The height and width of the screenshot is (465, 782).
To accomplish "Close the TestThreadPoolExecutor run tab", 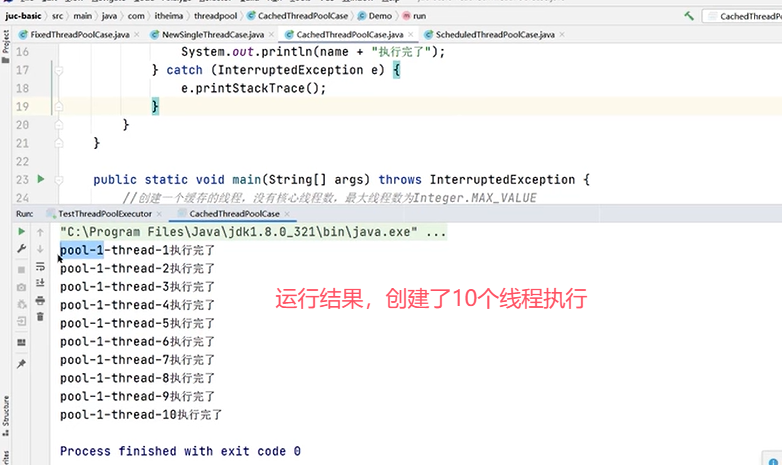I will pos(159,214).
